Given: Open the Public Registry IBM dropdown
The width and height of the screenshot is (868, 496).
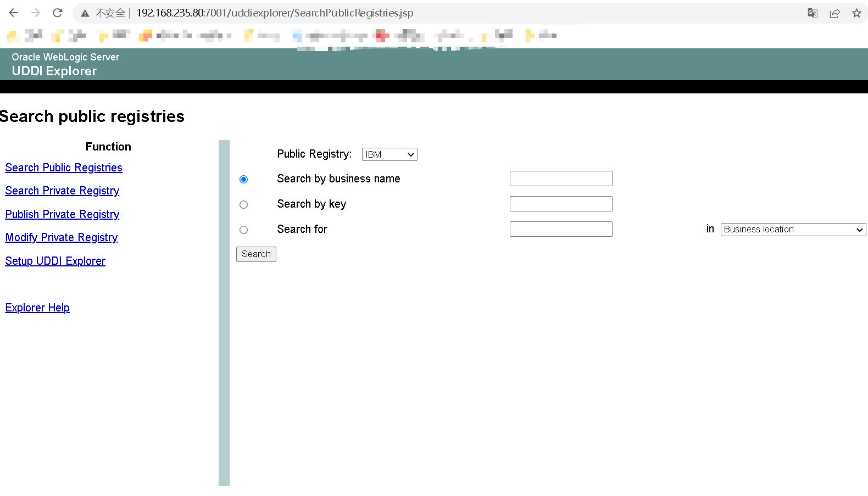Looking at the screenshot, I should [x=390, y=154].
